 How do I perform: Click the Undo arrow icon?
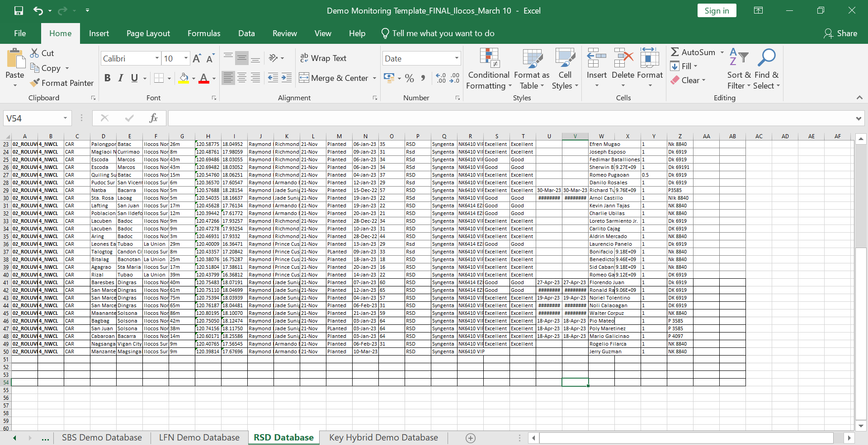[38, 10]
